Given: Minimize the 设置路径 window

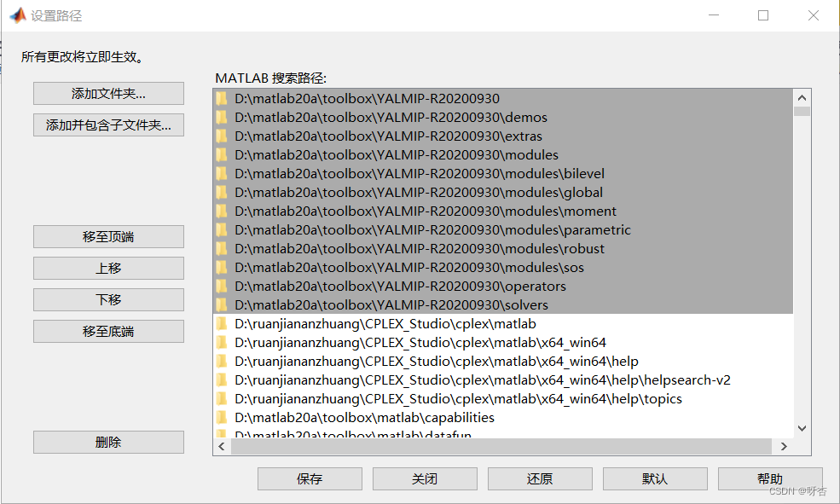Looking at the screenshot, I should point(714,15).
